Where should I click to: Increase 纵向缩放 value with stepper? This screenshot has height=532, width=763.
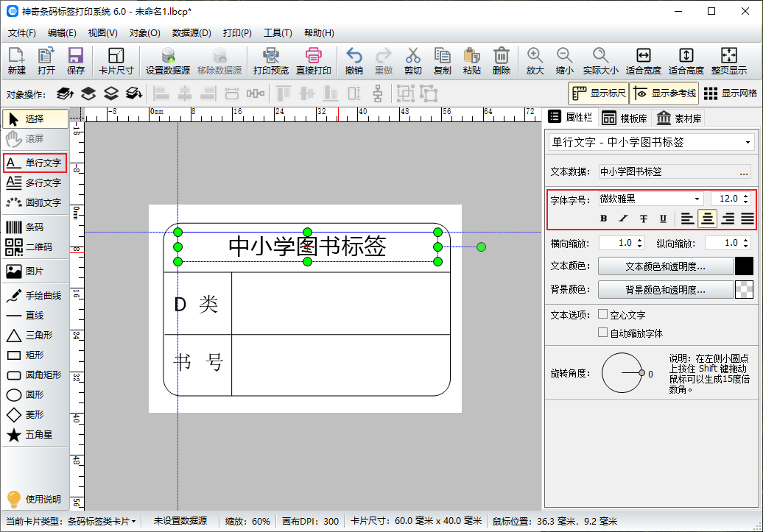click(746, 240)
